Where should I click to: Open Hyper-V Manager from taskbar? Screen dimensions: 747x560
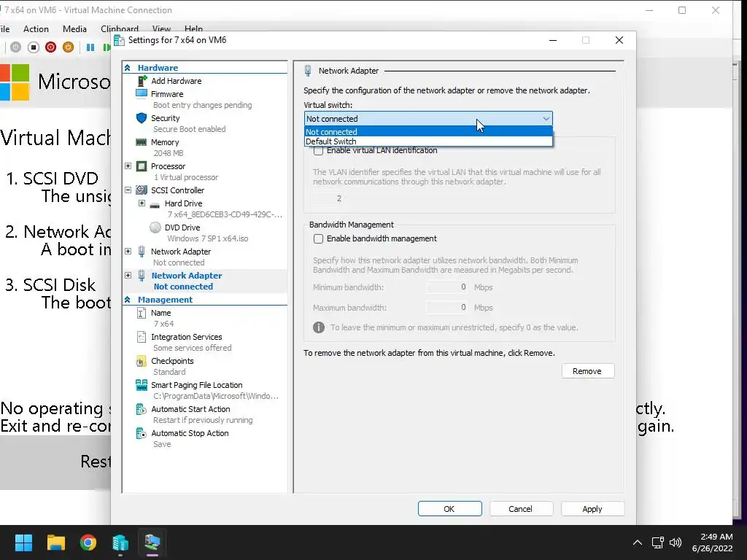pos(120,542)
